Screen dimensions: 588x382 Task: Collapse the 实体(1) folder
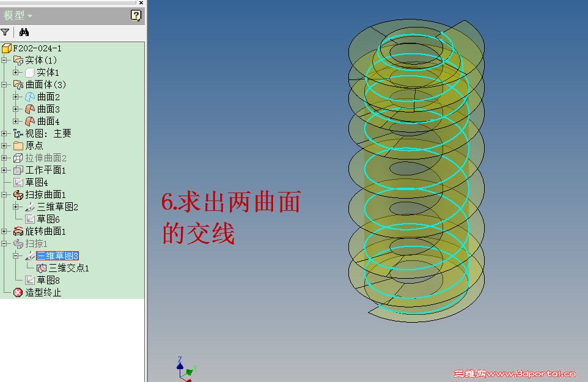coord(4,60)
